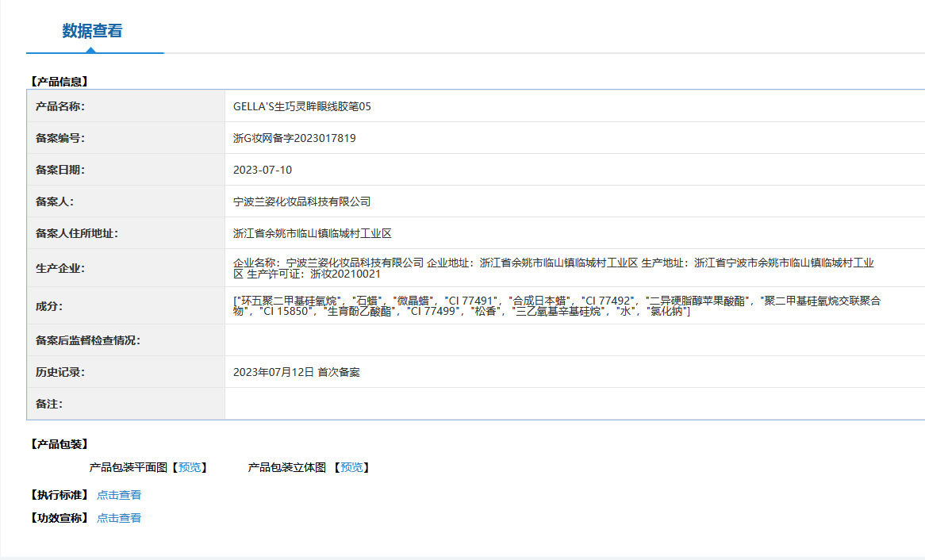Image resolution: width=925 pixels, height=560 pixels.
Task: Click the 【功效宣称】 label
Action: pos(59,518)
